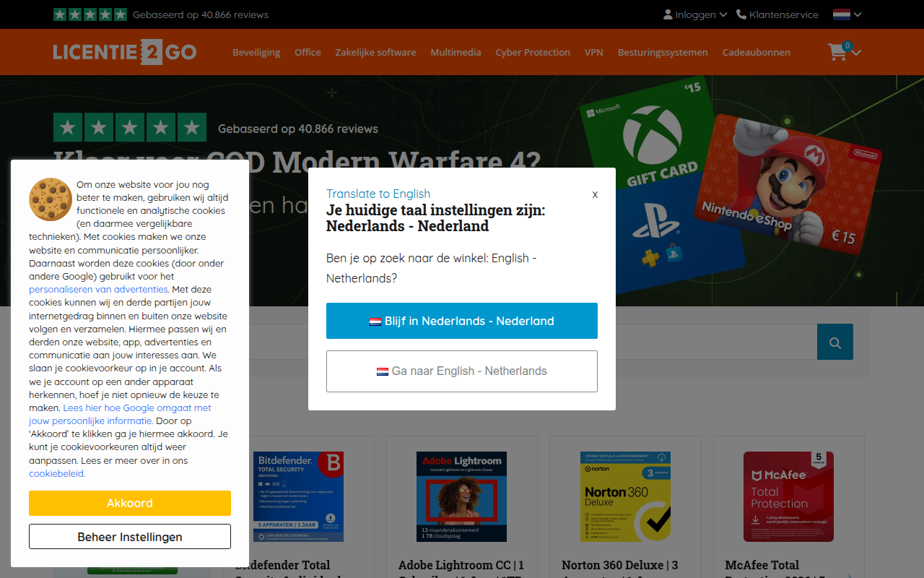Open the Zakelijke software menu
This screenshot has height=578, width=924.
click(x=375, y=52)
